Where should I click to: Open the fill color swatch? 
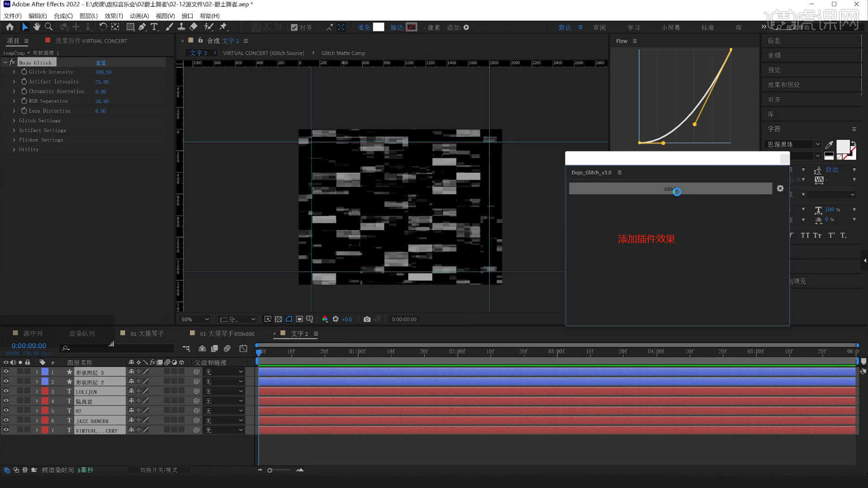pyautogui.click(x=378, y=27)
